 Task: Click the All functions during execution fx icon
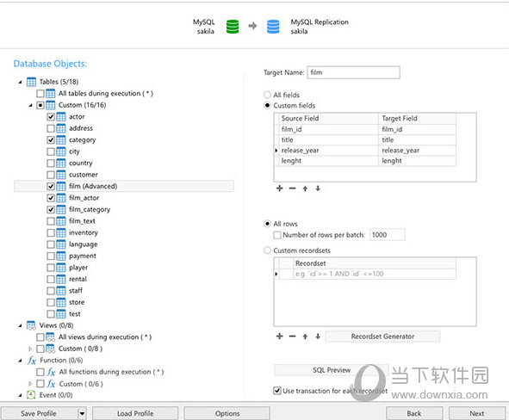click(x=51, y=372)
